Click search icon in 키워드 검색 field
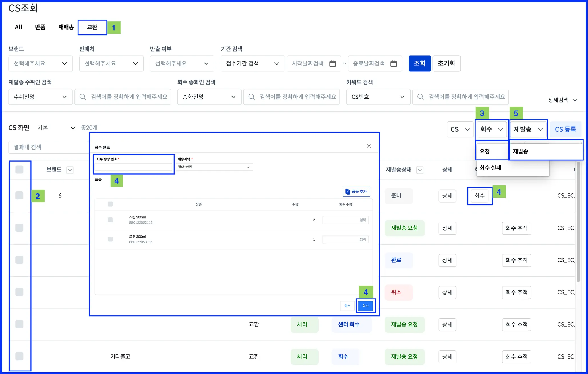Image resolution: width=588 pixels, height=374 pixels. [x=420, y=97]
